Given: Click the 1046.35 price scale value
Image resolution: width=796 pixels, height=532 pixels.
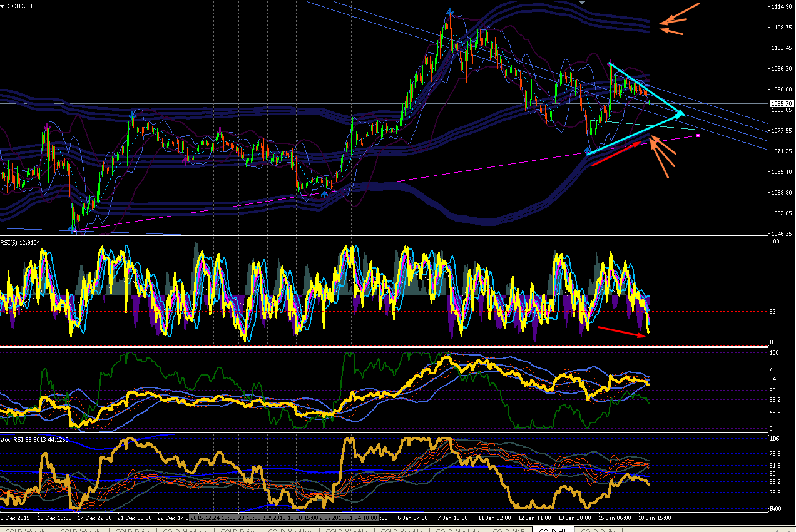Looking at the screenshot, I should (782, 234).
